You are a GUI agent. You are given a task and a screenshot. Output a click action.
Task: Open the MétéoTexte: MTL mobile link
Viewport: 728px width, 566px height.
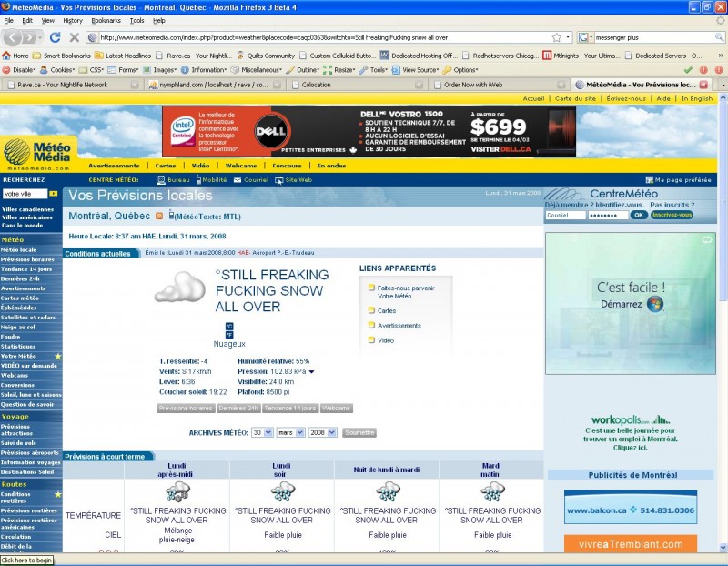(205, 217)
